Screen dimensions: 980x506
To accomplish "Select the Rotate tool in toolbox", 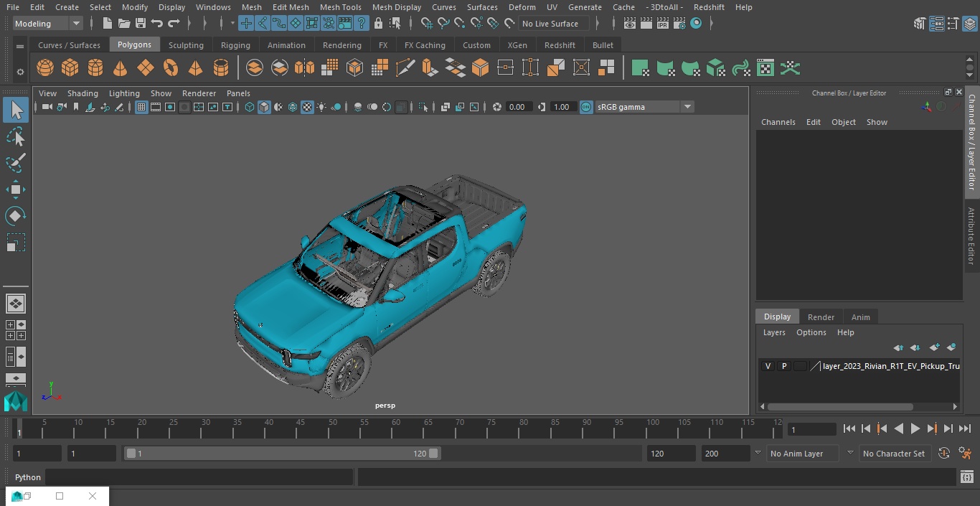I will [x=15, y=216].
